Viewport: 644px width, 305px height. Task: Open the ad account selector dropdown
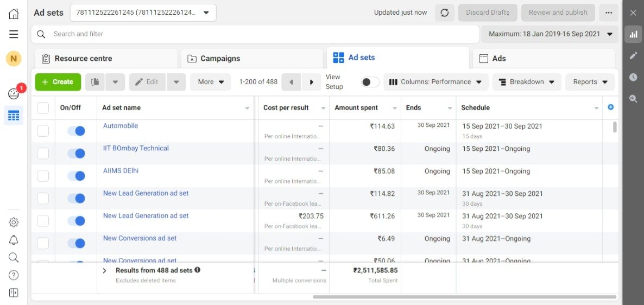(x=143, y=12)
